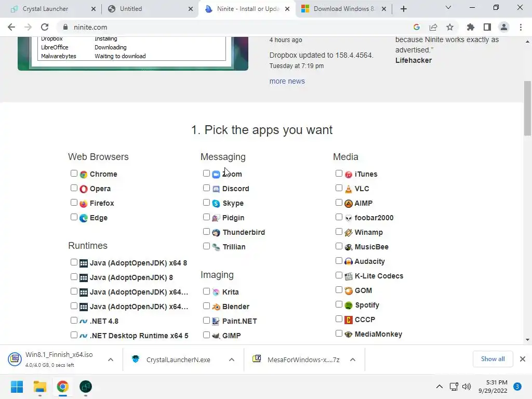Click the Thunderbird app icon

pos(216,233)
